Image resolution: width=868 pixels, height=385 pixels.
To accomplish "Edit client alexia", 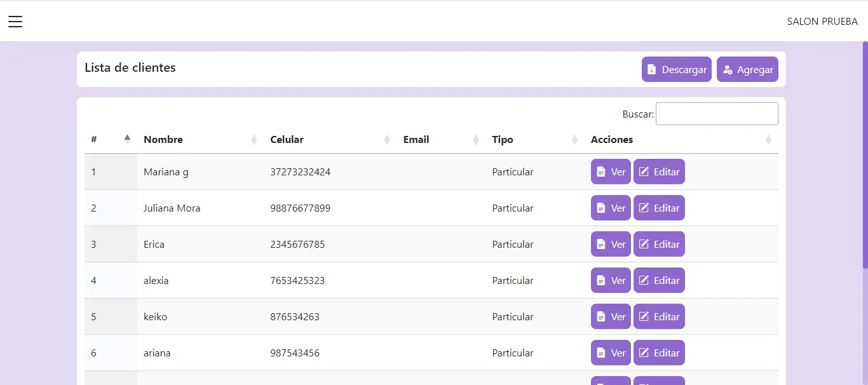I will (659, 280).
